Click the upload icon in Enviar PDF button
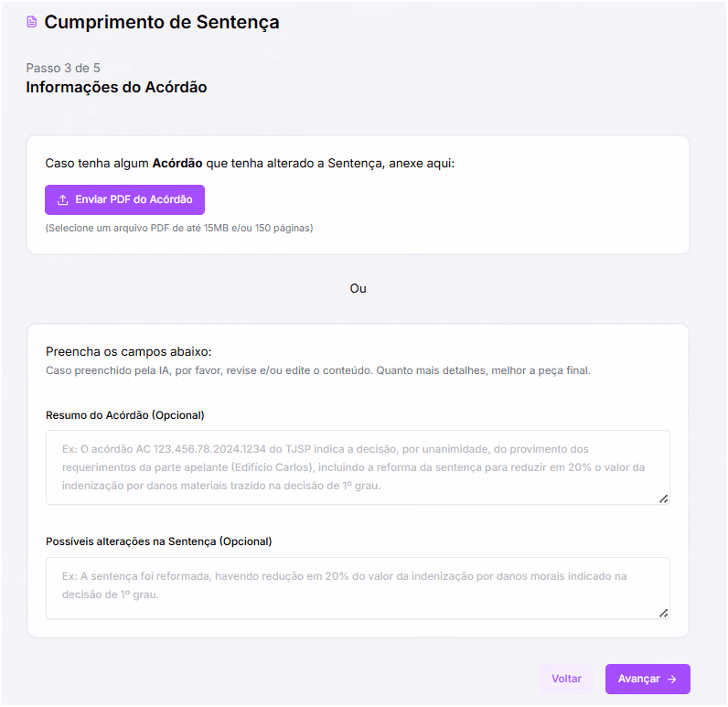The image size is (728, 707). coord(63,199)
